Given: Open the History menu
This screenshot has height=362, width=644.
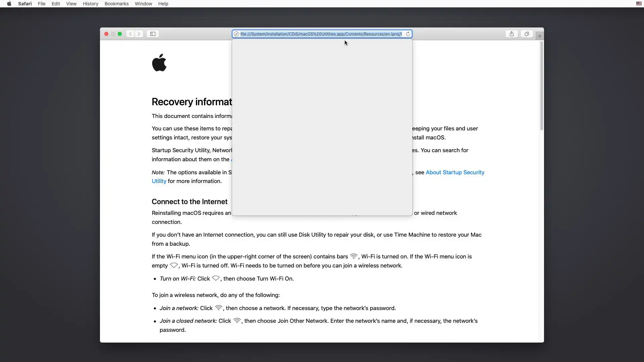Looking at the screenshot, I should [x=91, y=4].
